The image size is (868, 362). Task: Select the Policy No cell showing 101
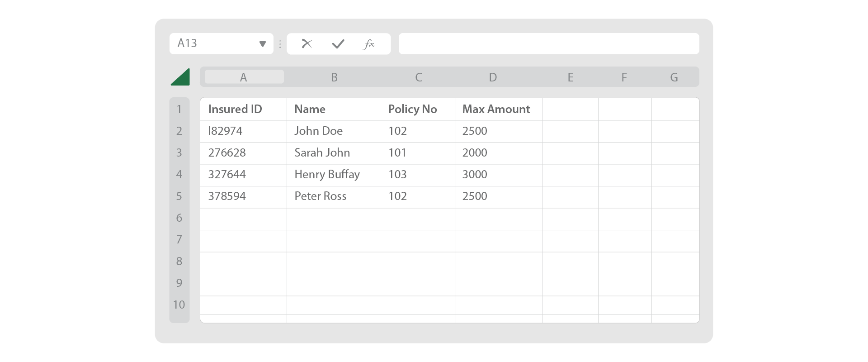(418, 153)
